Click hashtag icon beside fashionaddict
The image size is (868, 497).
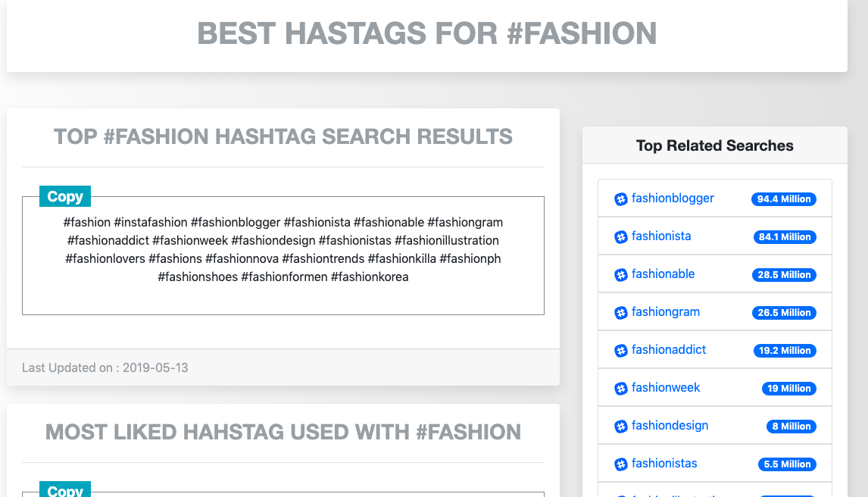pos(621,351)
